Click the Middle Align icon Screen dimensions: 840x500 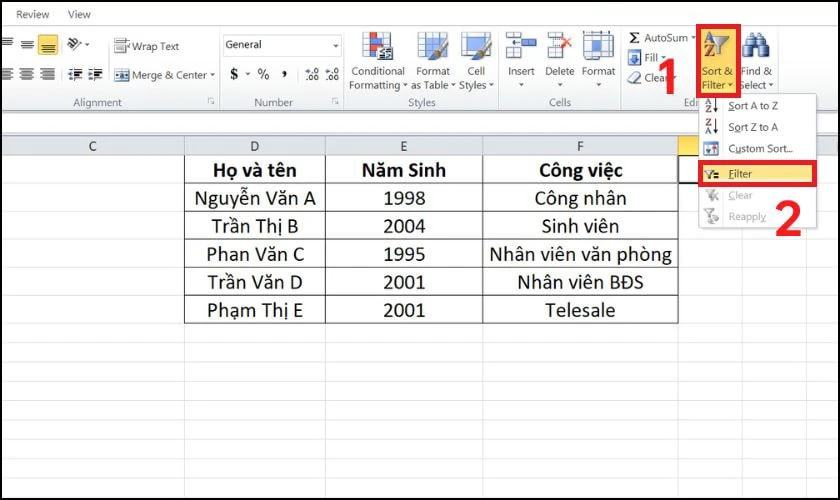click(x=27, y=45)
